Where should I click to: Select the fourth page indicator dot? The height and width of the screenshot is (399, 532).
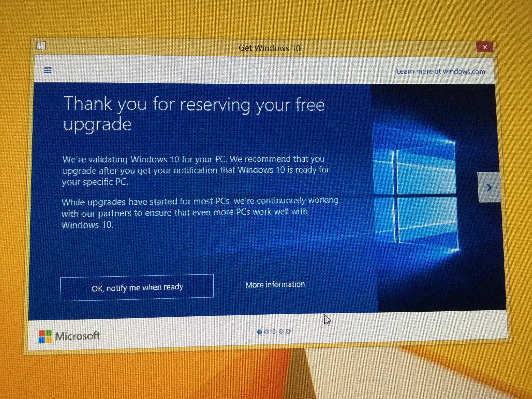click(x=281, y=332)
